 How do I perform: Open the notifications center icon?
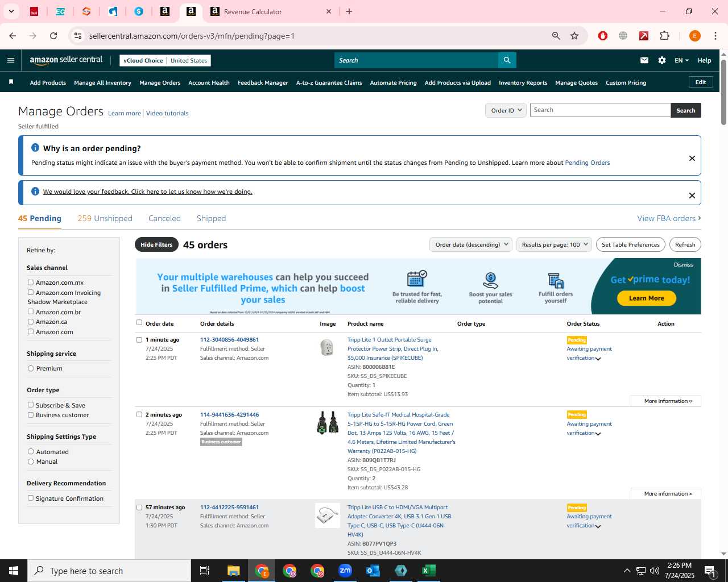click(x=710, y=571)
